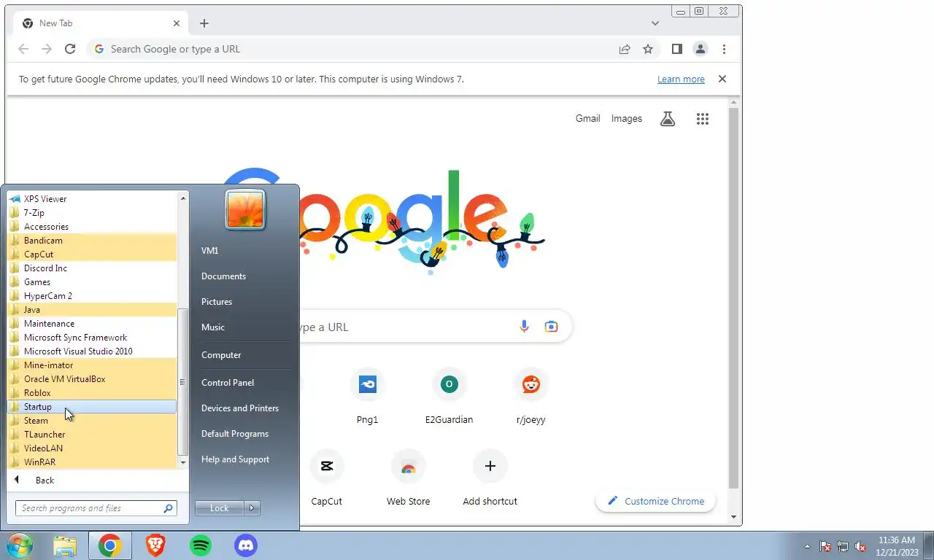The image size is (934, 560).
Task: Click the muted volume tray icon
Action: coord(861,546)
